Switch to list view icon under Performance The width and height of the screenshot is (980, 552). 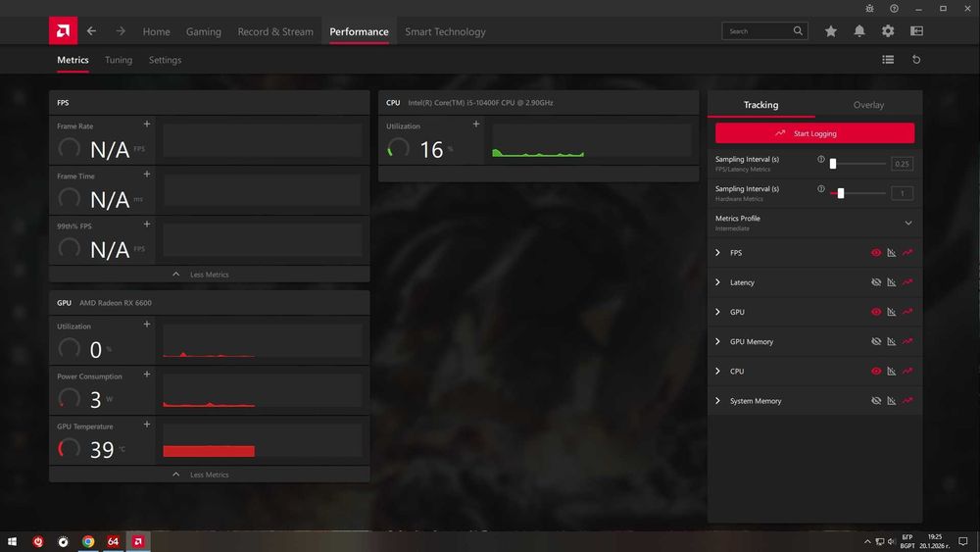(888, 60)
